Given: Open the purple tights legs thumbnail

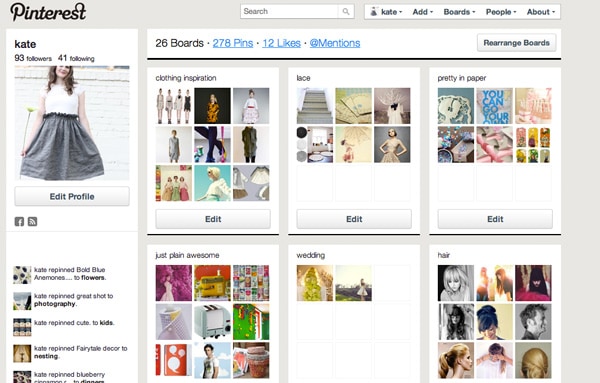Looking at the screenshot, I should pyautogui.click(x=212, y=145).
